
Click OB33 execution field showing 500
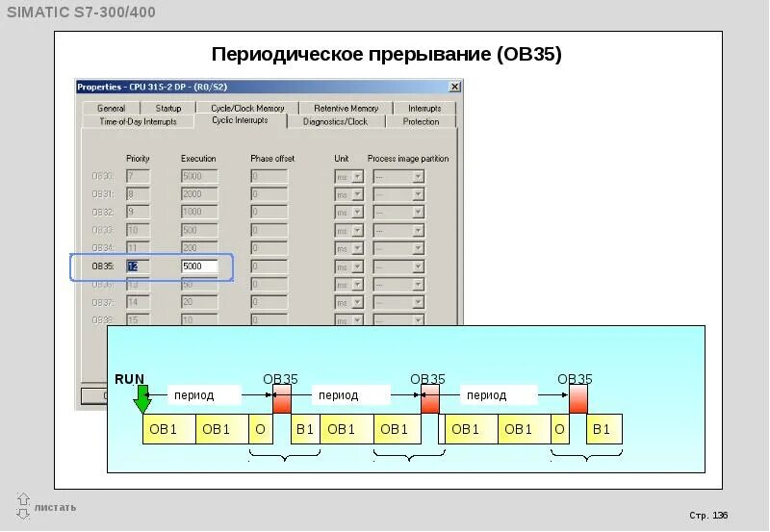199,230
